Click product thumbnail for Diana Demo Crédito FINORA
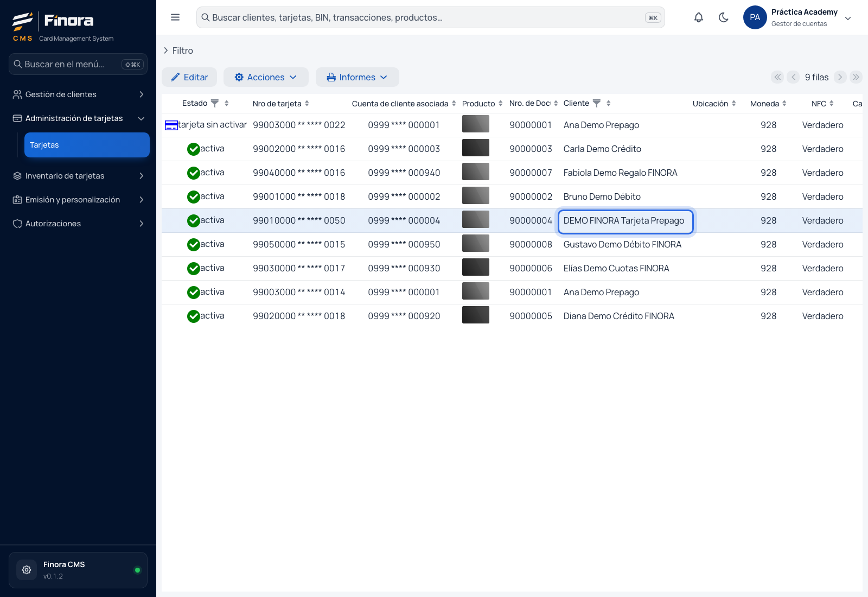The width and height of the screenshot is (868, 597). (476, 315)
